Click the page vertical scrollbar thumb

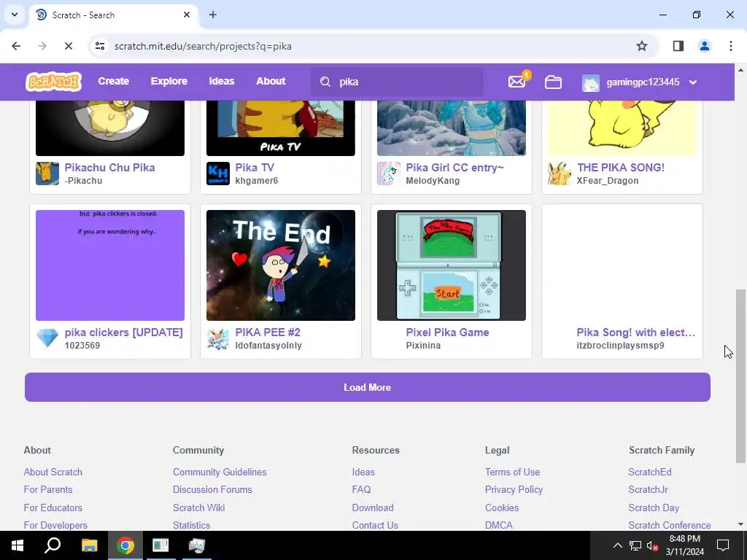[740, 376]
